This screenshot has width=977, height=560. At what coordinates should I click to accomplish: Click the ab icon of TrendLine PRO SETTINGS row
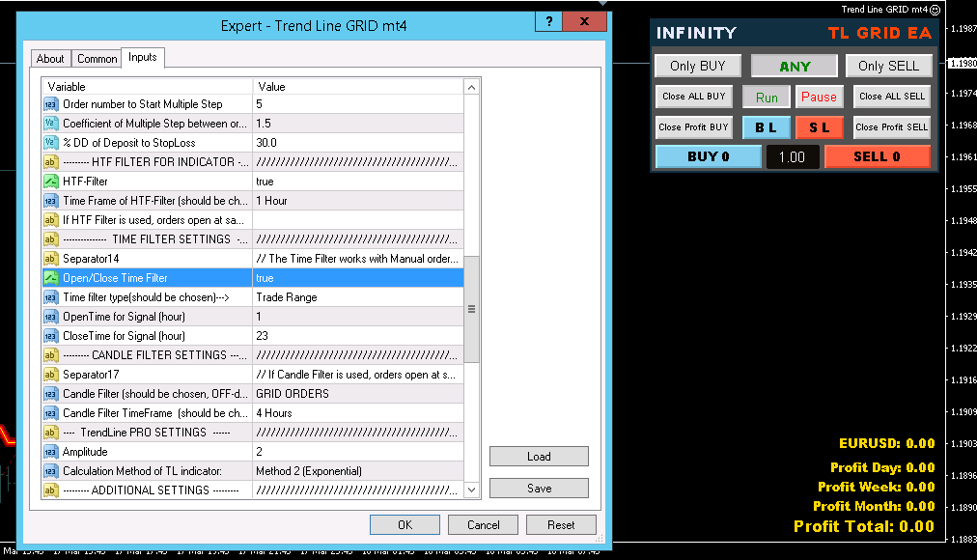51,433
